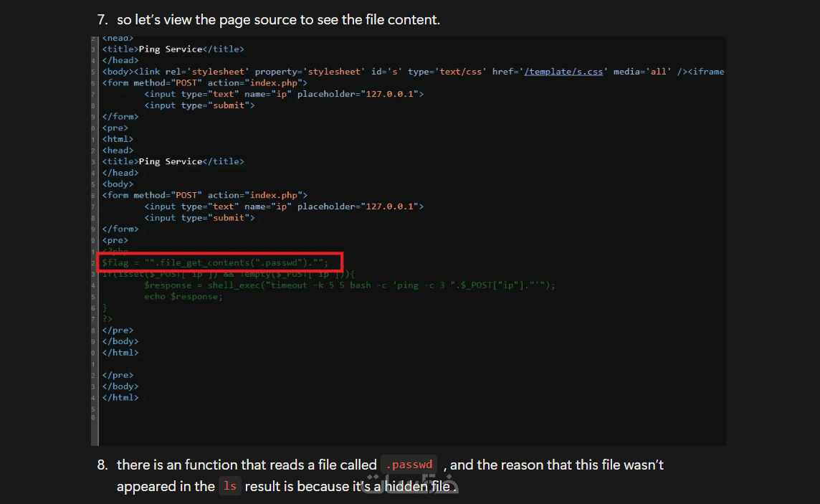Click 'there is an function that reads a file called'

247,465
